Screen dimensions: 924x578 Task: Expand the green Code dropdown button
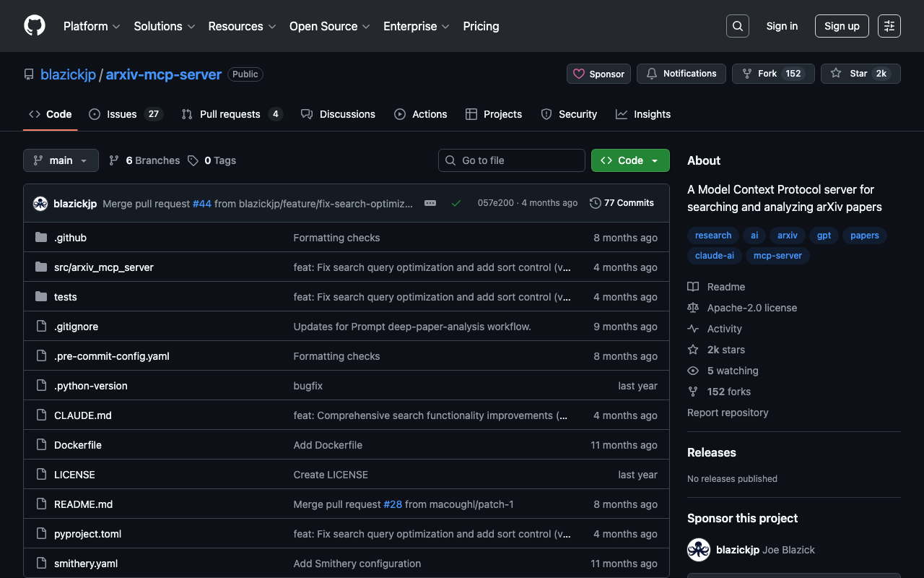tap(629, 160)
